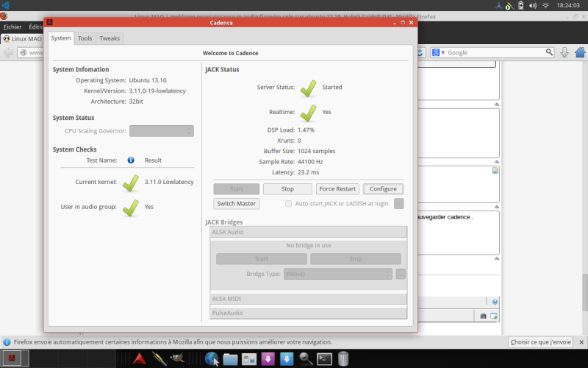Click the Cadence tray icon in top panel

coord(498,5)
